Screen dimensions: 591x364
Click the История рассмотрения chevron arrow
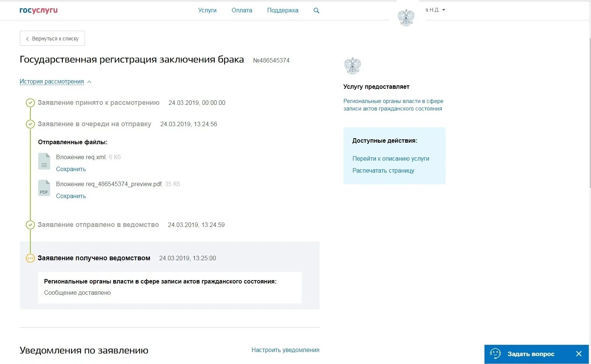point(89,82)
